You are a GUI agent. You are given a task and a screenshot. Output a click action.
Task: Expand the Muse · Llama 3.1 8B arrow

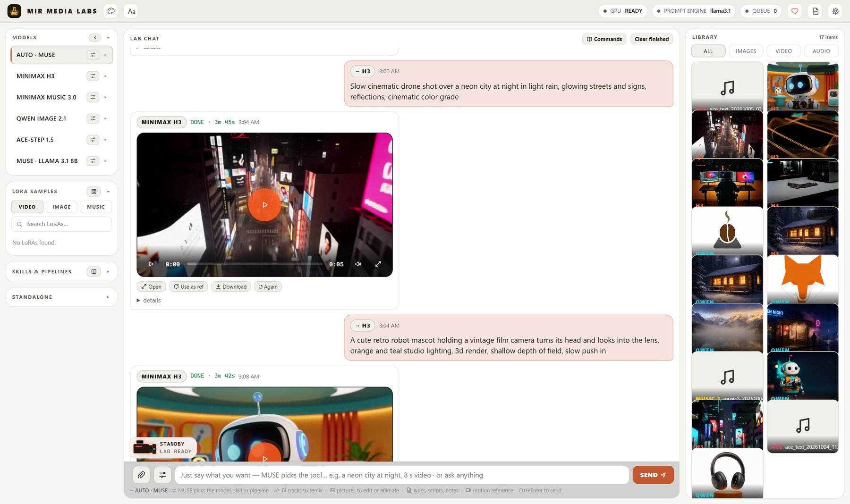pyautogui.click(x=105, y=161)
